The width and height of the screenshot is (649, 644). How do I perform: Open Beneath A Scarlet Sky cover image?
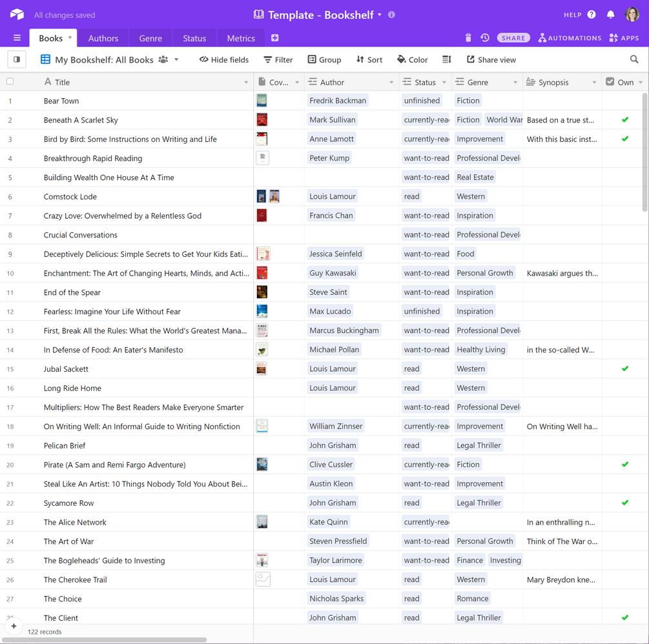pyautogui.click(x=262, y=120)
